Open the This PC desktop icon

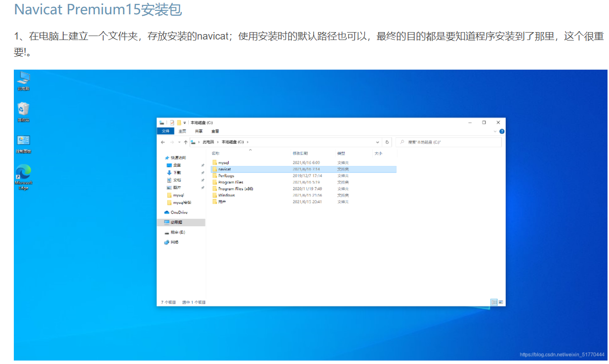coord(23,81)
